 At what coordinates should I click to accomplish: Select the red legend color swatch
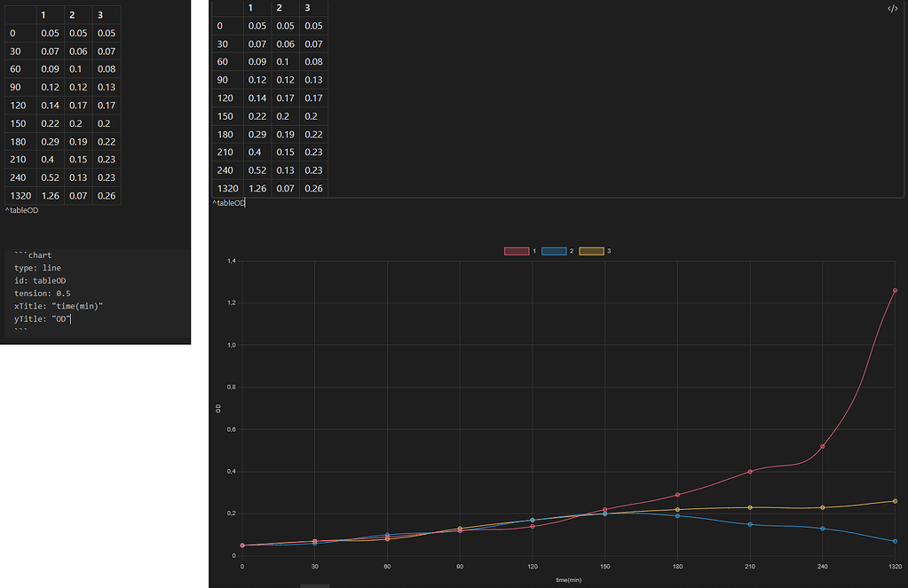[x=516, y=250]
